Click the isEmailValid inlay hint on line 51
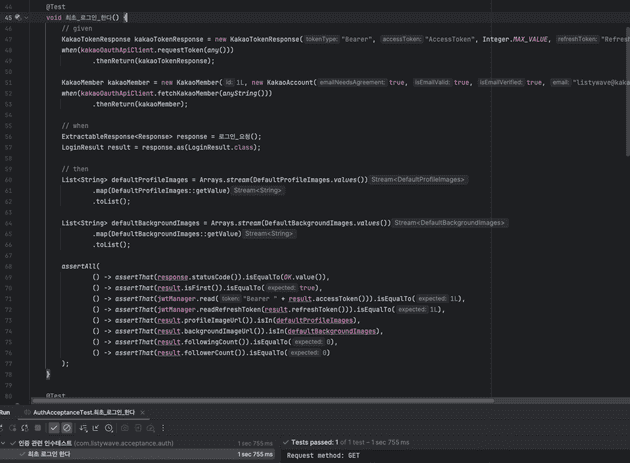This screenshot has height=463, width=630. [x=432, y=82]
